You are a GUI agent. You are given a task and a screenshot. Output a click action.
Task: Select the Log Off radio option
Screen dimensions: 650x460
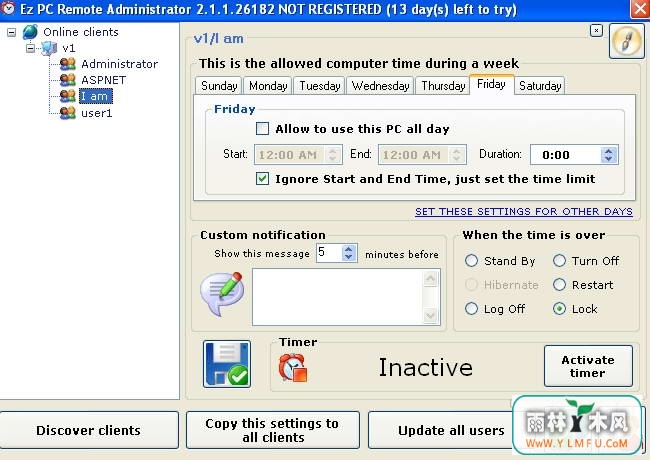[x=471, y=309]
